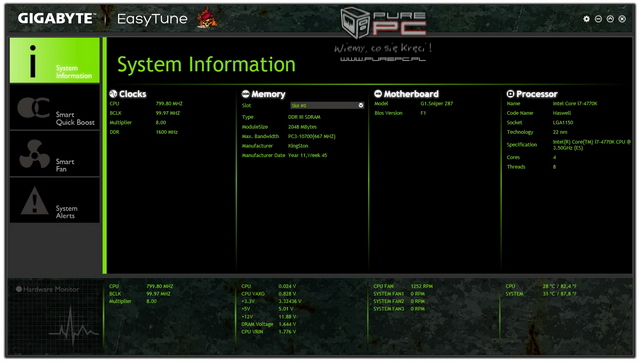This screenshot has height=363, width=640.
Task: Click the CPU FAN speed reading
Action: coord(422,286)
